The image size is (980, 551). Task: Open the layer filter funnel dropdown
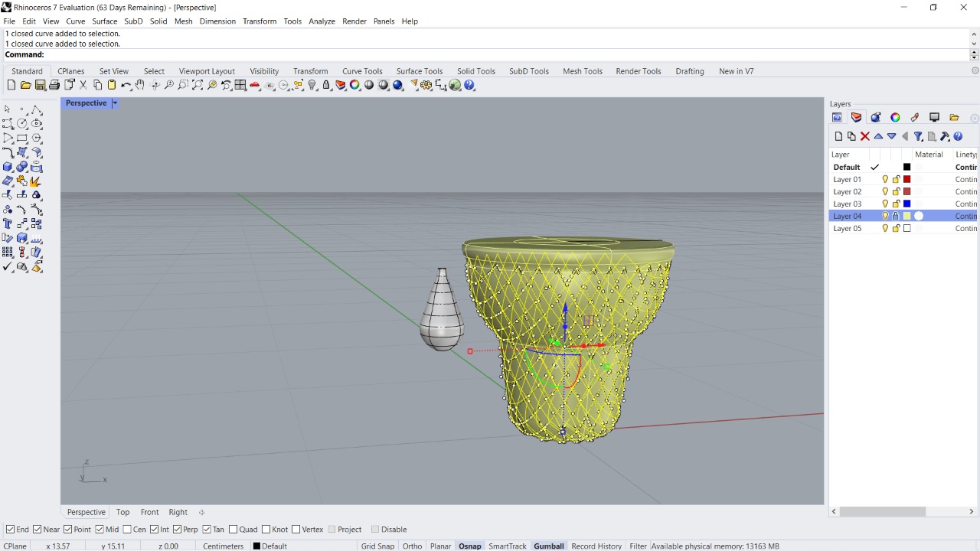click(x=919, y=136)
